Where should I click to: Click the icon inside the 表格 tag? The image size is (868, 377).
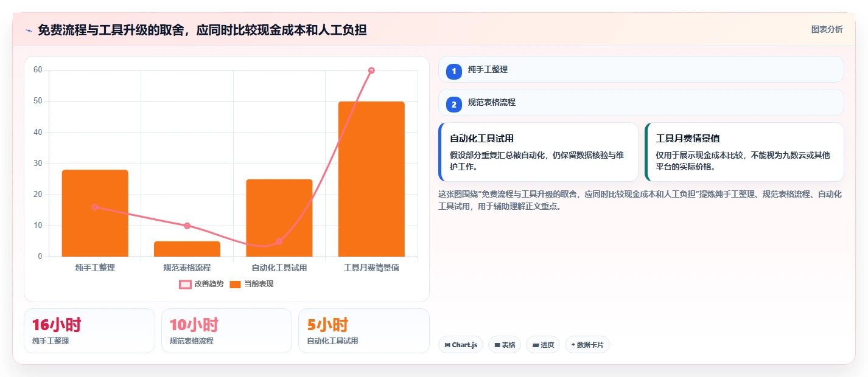point(497,345)
